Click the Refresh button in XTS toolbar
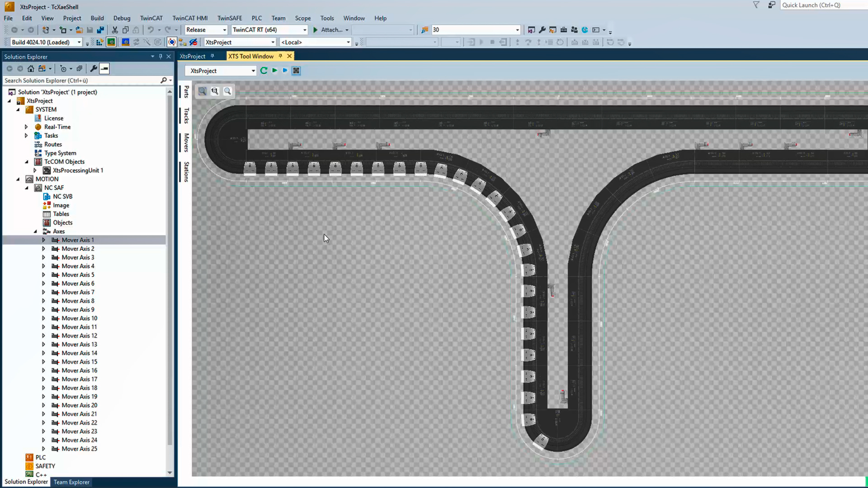868x488 pixels. pos(263,70)
